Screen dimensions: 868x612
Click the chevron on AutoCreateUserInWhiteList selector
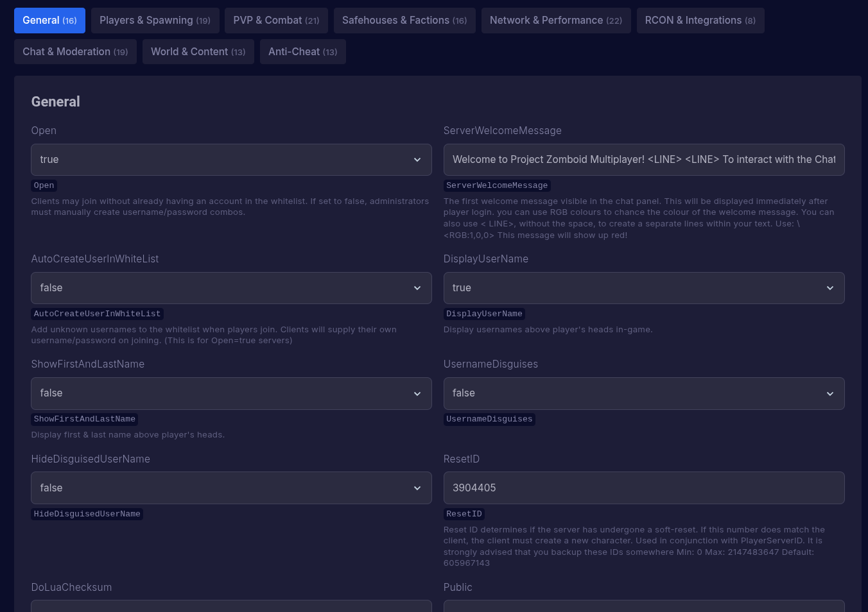pos(417,287)
